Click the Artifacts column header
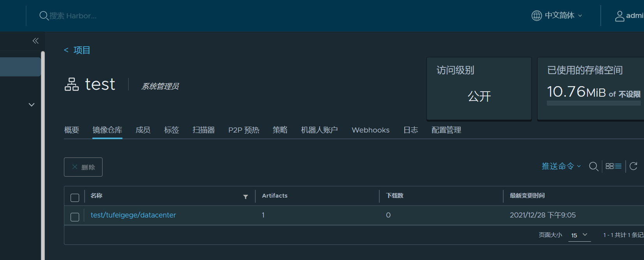The height and width of the screenshot is (260, 644). point(275,196)
